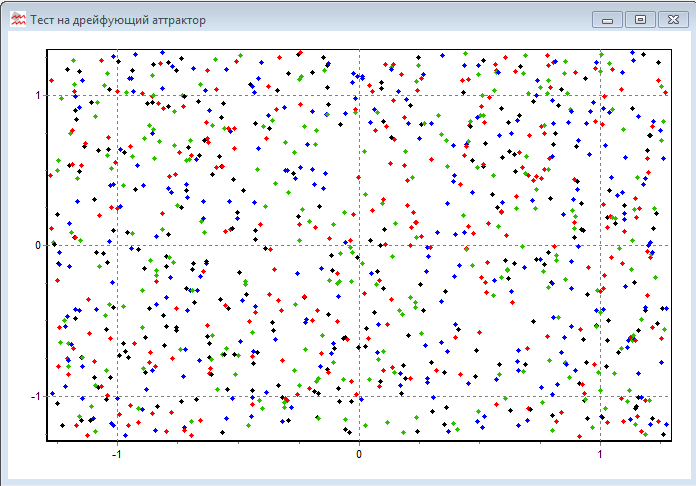
Task: Click the window title 'Тест на дрейфующий аттрактор'
Action: tap(118, 20)
